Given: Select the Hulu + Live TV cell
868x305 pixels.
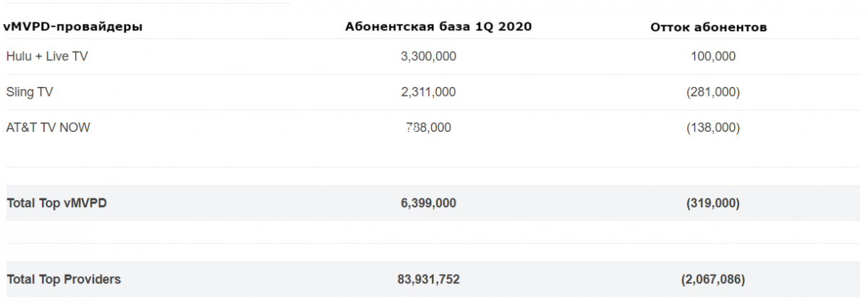Looking at the screenshot, I should pyautogui.click(x=47, y=56).
